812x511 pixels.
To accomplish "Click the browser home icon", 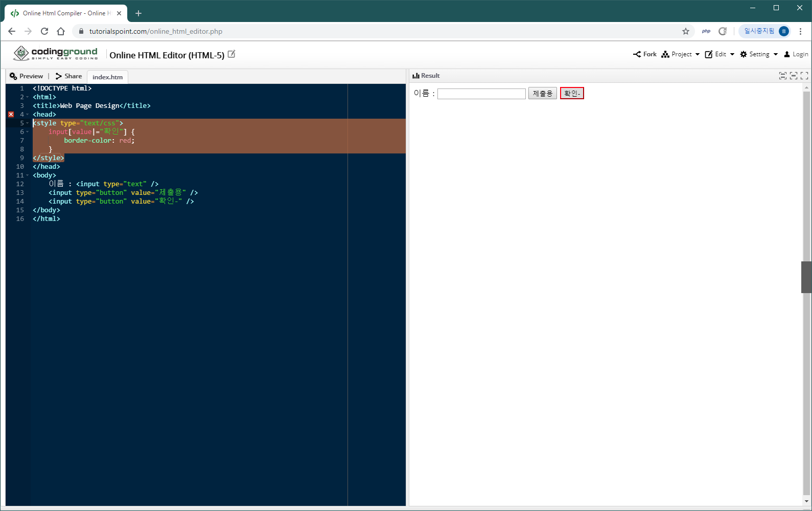I will (x=61, y=31).
